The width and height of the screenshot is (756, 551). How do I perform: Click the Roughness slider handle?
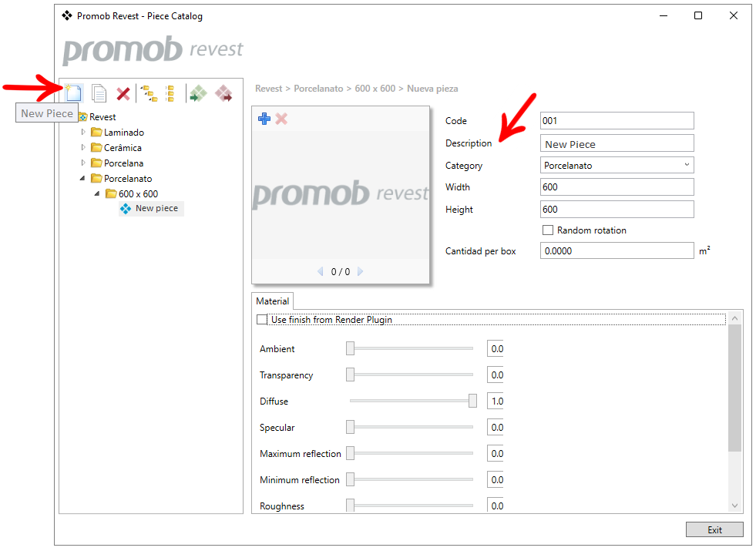(351, 506)
